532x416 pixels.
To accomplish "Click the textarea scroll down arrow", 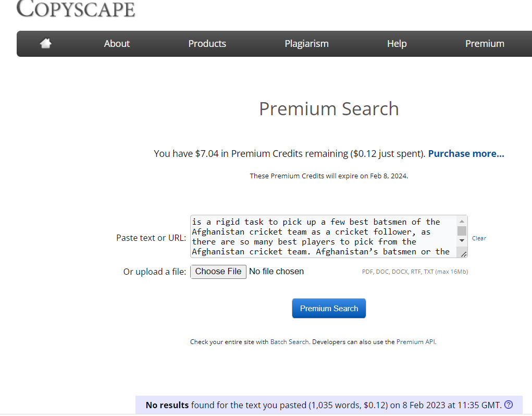I will 462,240.
